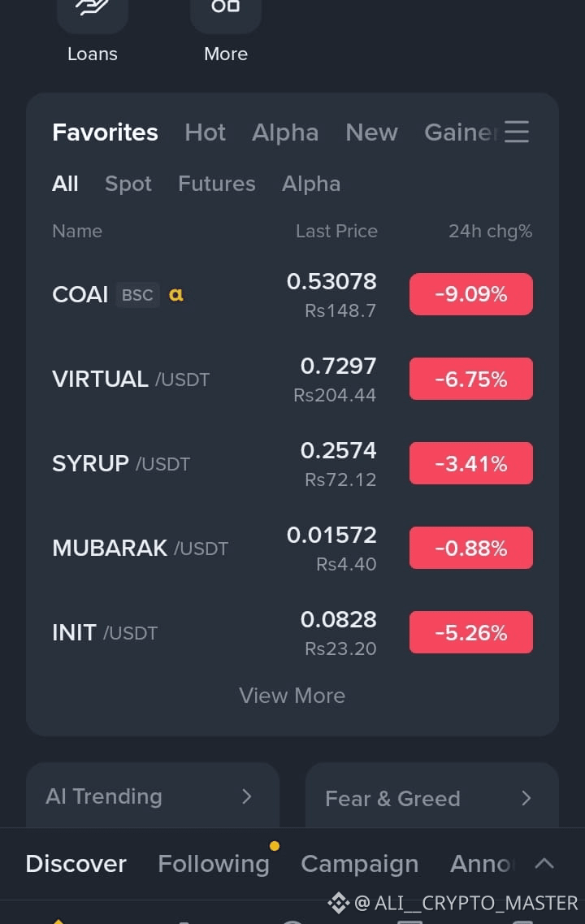Expand the AI Trending card arrow
585x924 pixels.
[247, 796]
